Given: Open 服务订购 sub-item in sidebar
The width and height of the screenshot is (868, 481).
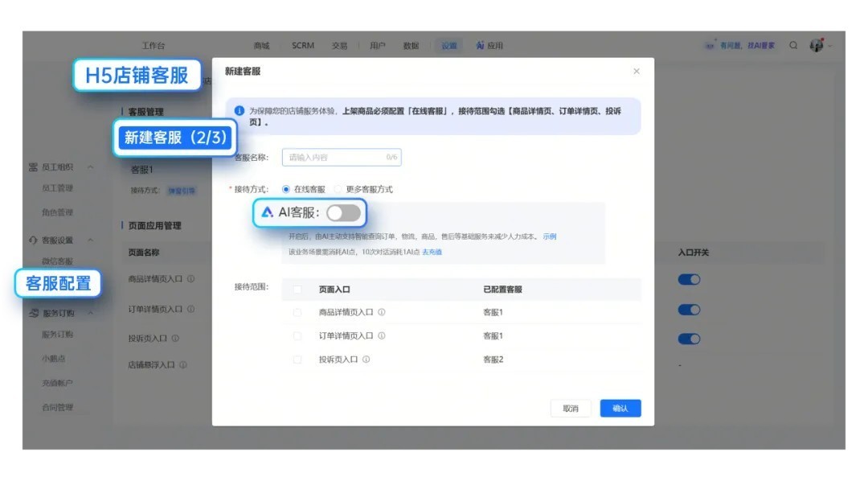Looking at the screenshot, I should click(x=58, y=334).
